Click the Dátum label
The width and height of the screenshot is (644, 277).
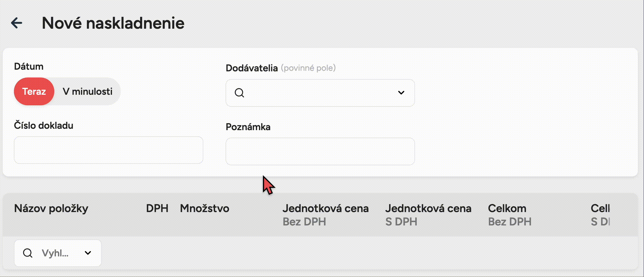(29, 66)
